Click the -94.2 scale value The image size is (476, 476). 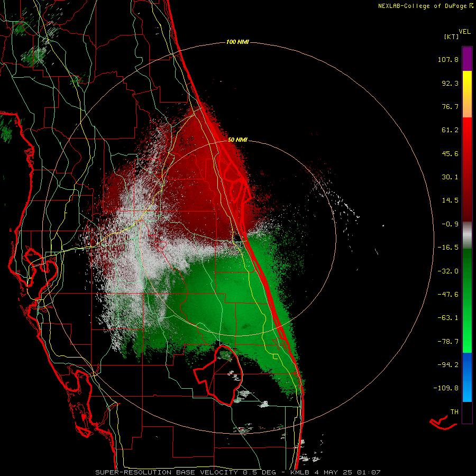pyautogui.click(x=448, y=365)
